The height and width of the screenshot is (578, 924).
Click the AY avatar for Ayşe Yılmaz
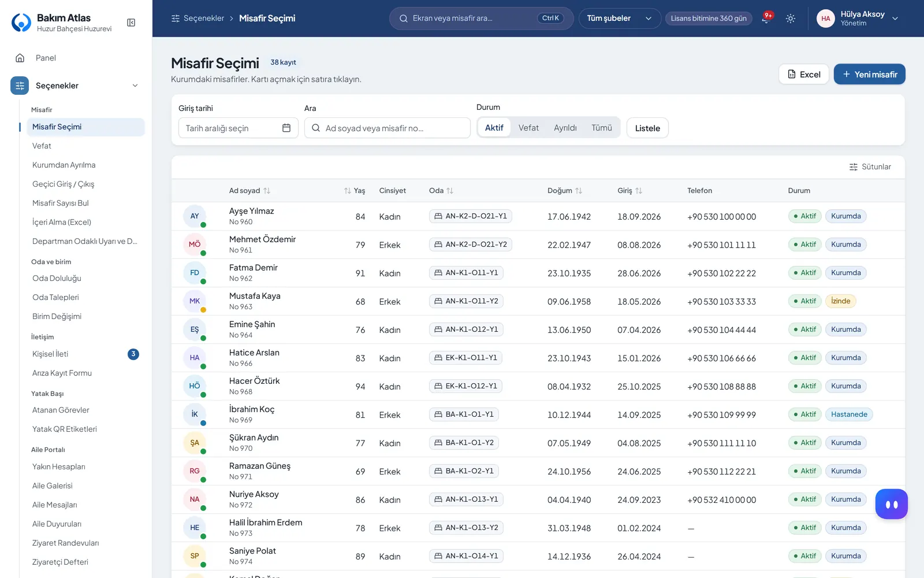[195, 216]
